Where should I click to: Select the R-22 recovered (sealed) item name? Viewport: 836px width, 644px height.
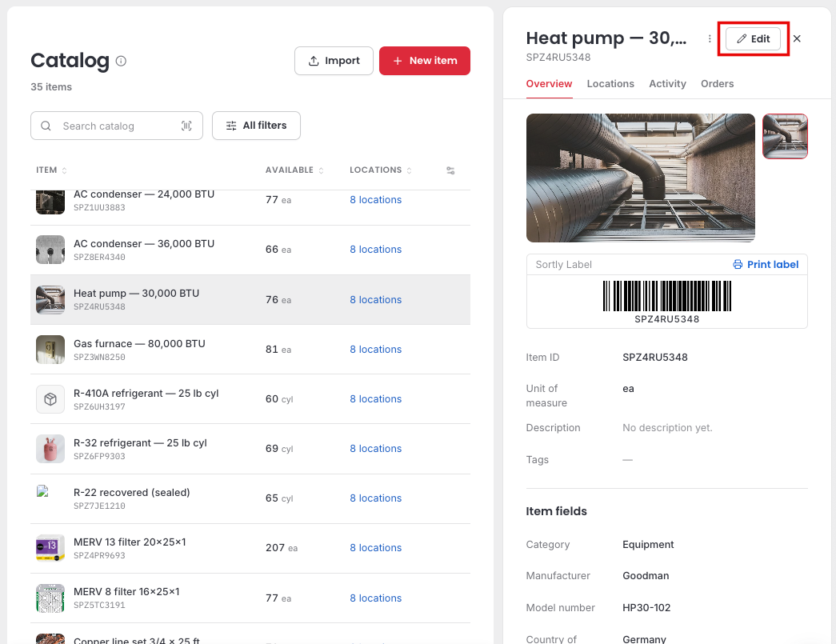(x=132, y=493)
